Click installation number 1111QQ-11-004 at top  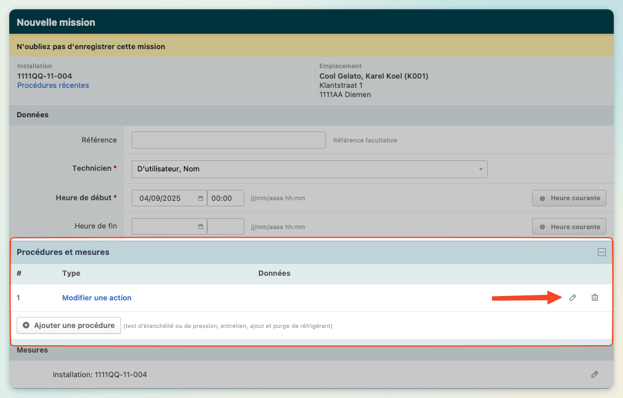pyautogui.click(x=44, y=76)
